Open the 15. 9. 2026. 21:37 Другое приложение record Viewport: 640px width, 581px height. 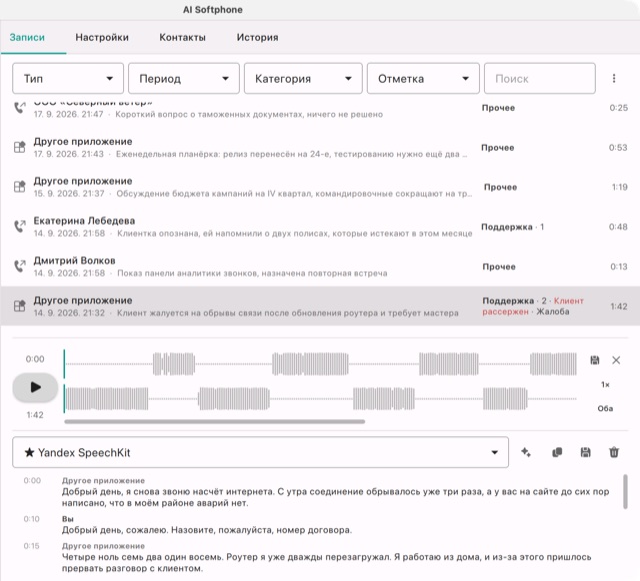pos(320,187)
